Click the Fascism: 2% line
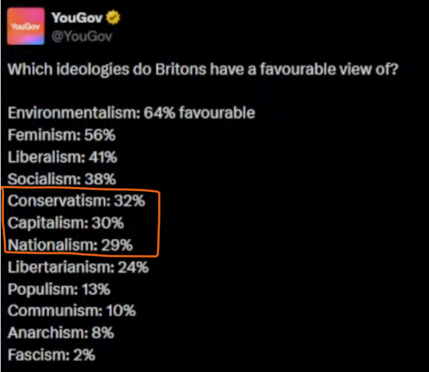The width and height of the screenshot is (429, 372). pyautogui.click(x=51, y=355)
